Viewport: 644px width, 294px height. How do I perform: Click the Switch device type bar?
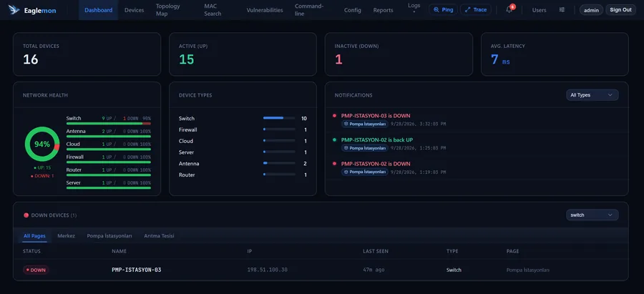click(279, 118)
